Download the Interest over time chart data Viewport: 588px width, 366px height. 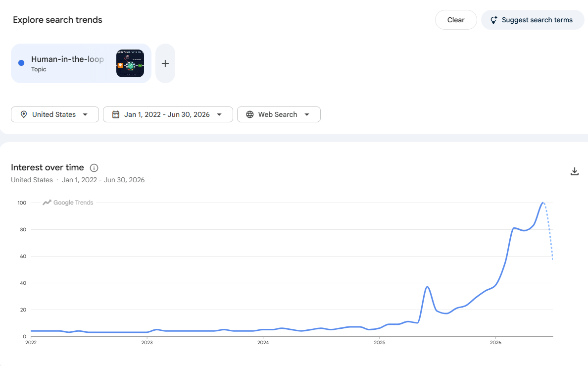click(x=575, y=171)
